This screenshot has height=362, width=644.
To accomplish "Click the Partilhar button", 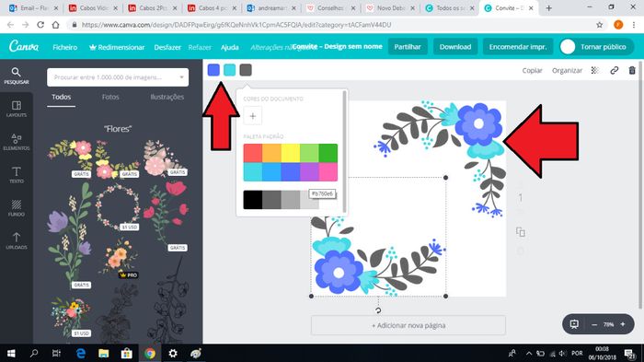I will pos(408,46).
